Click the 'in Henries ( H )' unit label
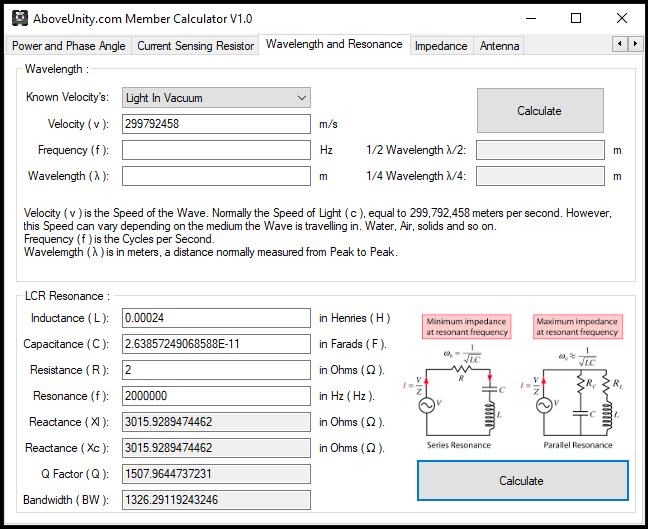Screen dimensions: 648x529 click(x=355, y=318)
